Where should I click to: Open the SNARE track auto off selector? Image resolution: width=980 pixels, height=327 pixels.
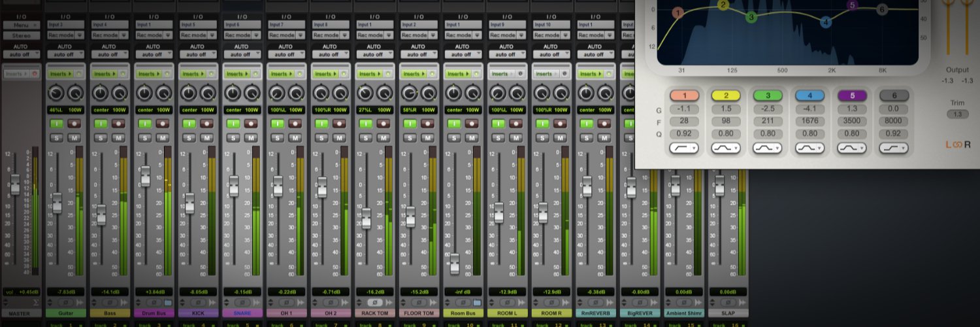pyautogui.click(x=242, y=54)
